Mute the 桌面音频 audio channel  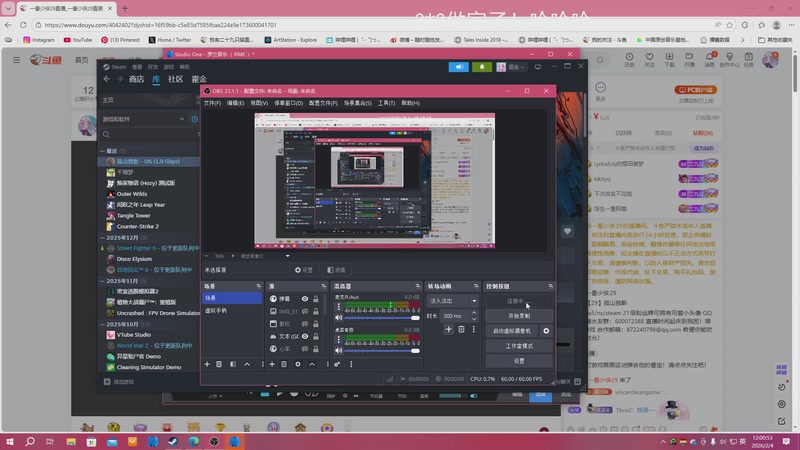(338, 351)
